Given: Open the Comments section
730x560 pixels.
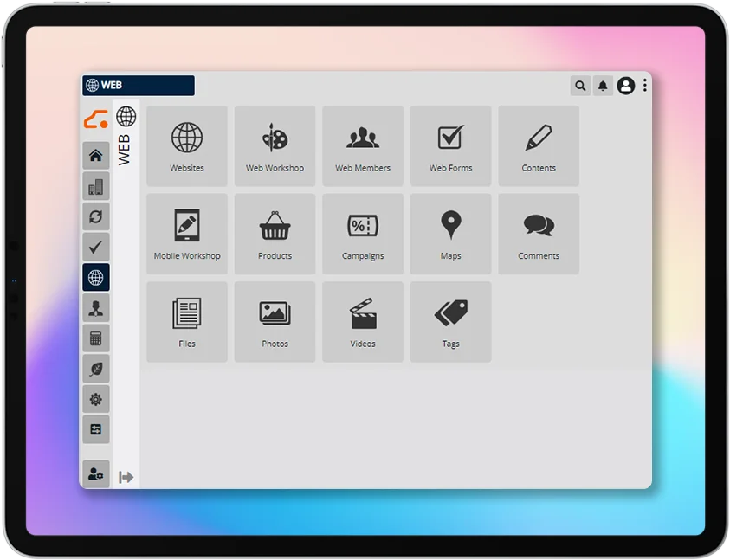Looking at the screenshot, I should tap(539, 234).
